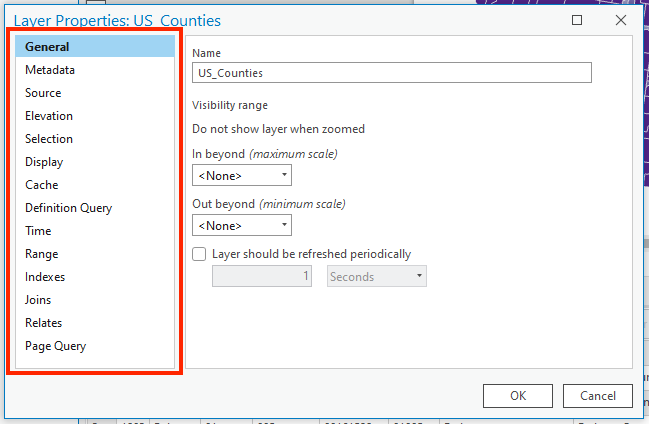Enable Layer should be refreshed periodically
The width and height of the screenshot is (649, 424).
[199, 254]
